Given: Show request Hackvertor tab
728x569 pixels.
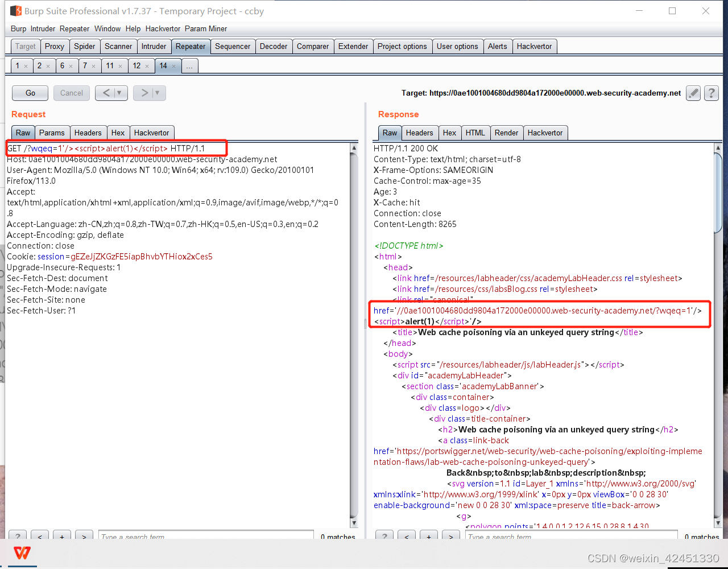Looking at the screenshot, I should click(x=151, y=133).
